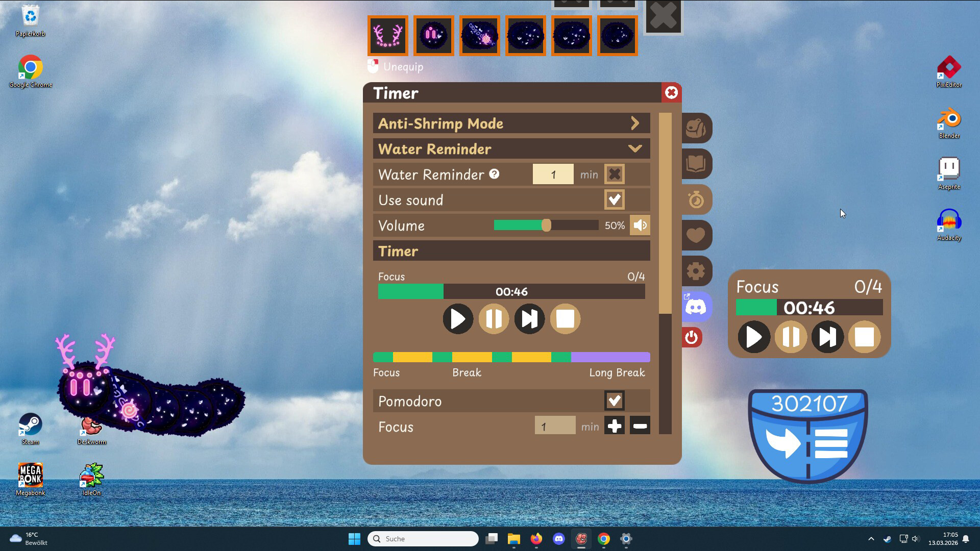The height and width of the screenshot is (551, 980).
Task: Open the book sidebar panel
Action: [x=696, y=164]
